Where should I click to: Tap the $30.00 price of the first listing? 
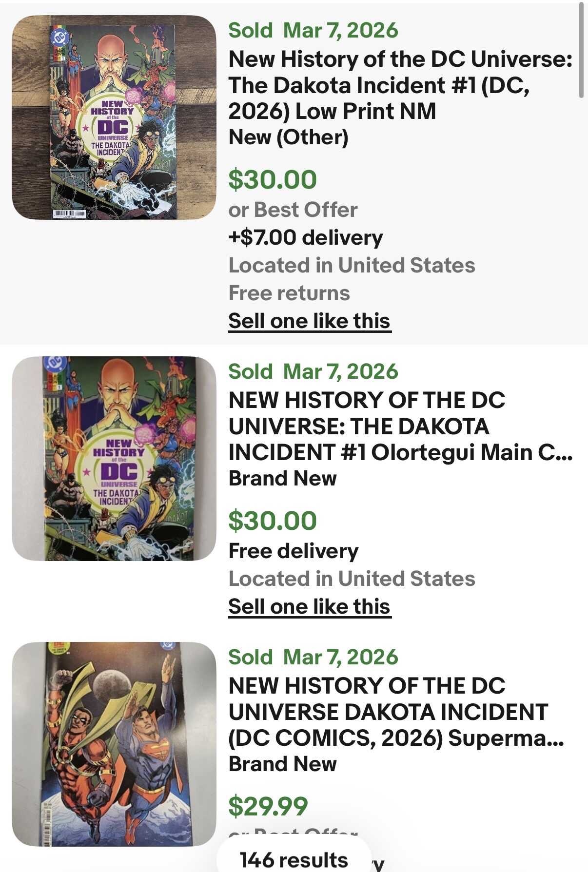tap(273, 179)
